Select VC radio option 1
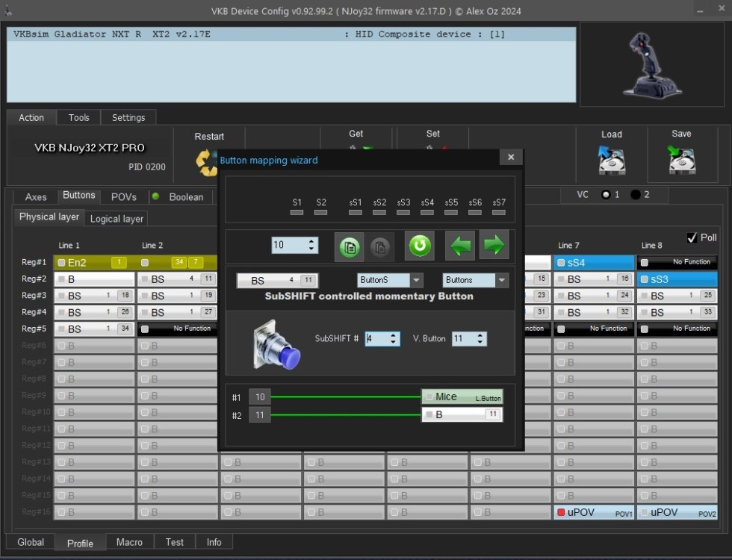 (x=606, y=195)
